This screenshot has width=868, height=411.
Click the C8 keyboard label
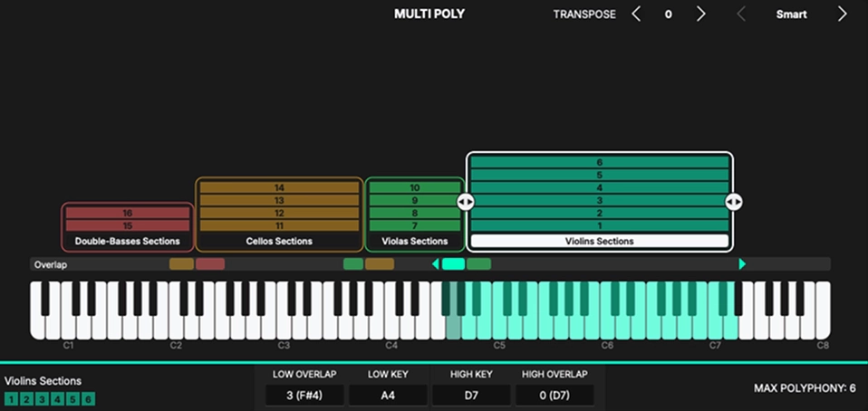click(x=824, y=346)
